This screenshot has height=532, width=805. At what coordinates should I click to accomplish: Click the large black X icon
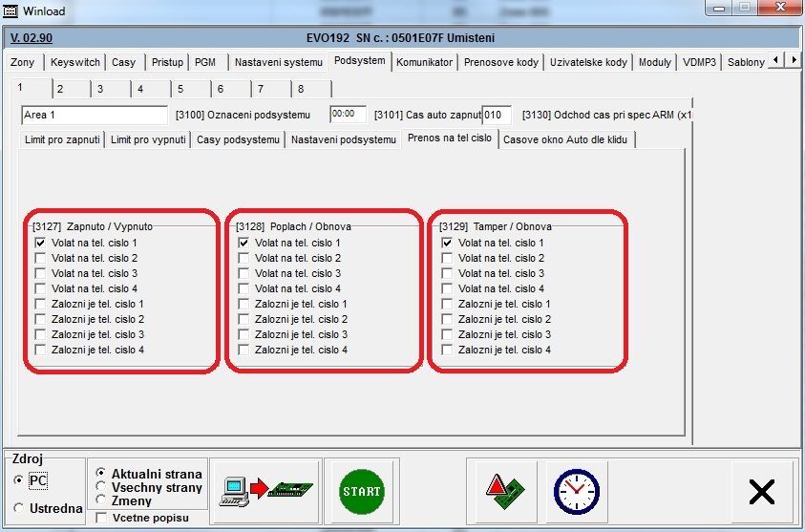pyautogui.click(x=761, y=491)
